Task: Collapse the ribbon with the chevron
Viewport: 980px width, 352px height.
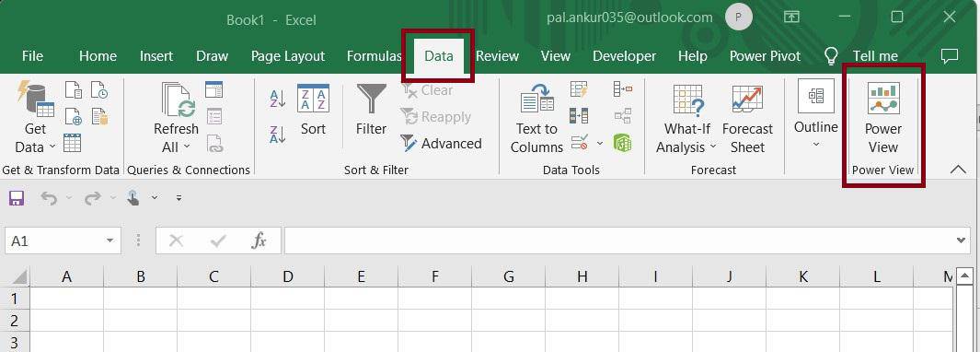Action: [958, 170]
